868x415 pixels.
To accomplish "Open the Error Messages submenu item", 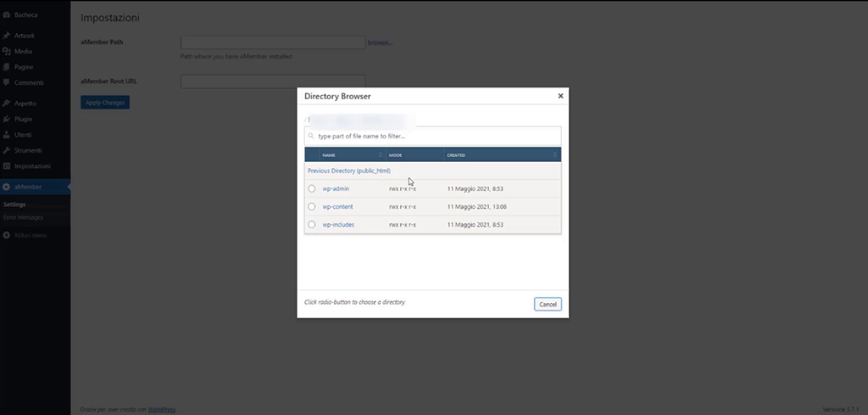I will 22,217.
